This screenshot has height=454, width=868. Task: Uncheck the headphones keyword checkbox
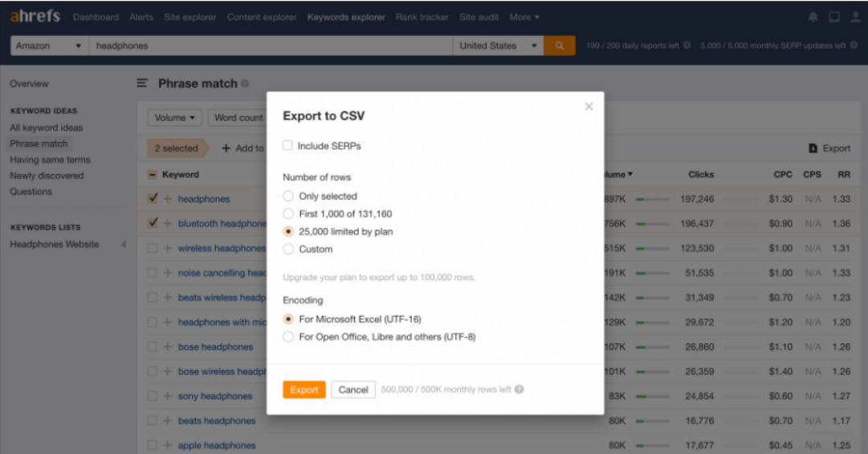click(x=153, y=198)
